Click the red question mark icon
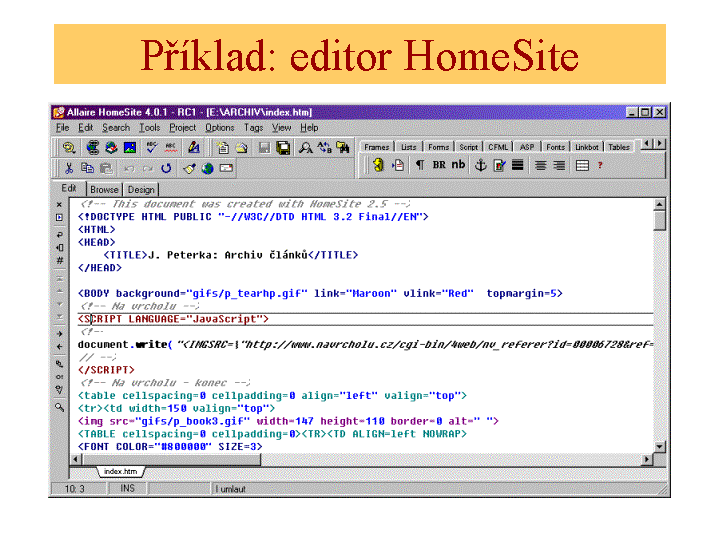The image size is (720, 540). pyautogui.click(x=600, y=165)
